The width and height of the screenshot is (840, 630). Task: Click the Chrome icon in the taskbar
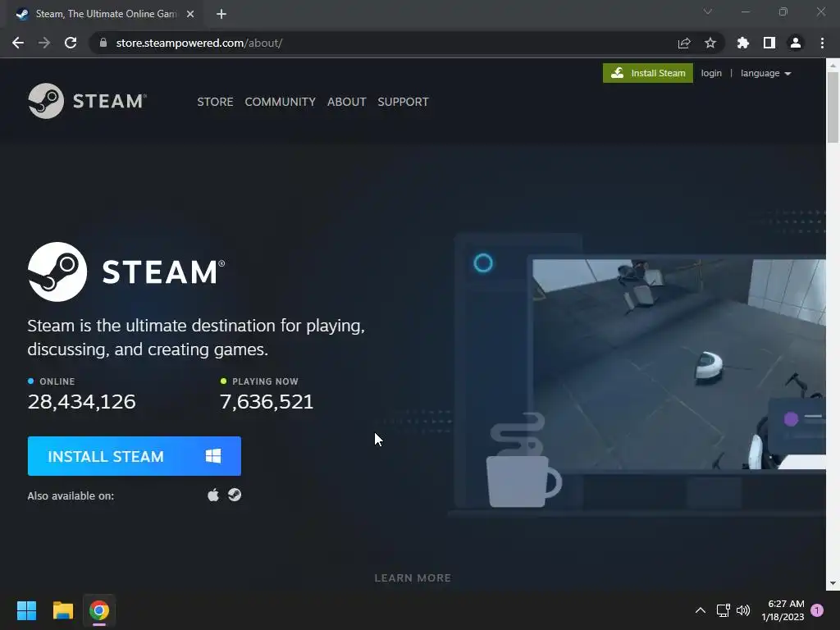point(99,610)
